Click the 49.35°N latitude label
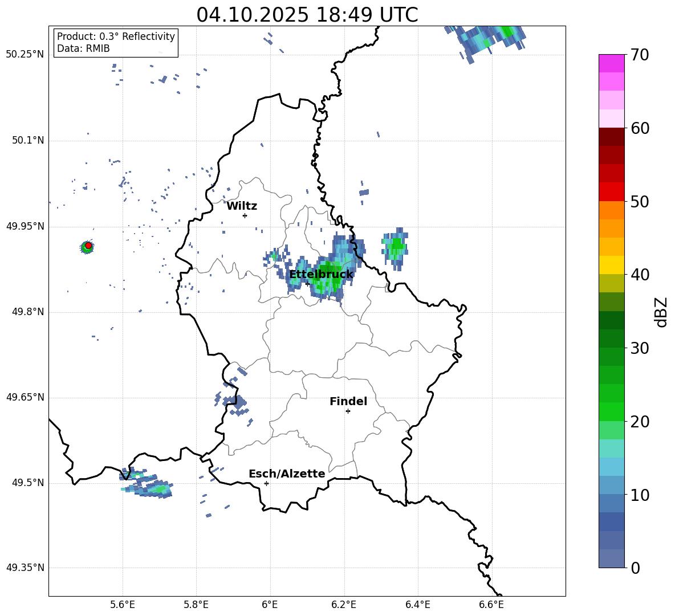The height and width of the screenshot is (616, 675). coord(25,568)
